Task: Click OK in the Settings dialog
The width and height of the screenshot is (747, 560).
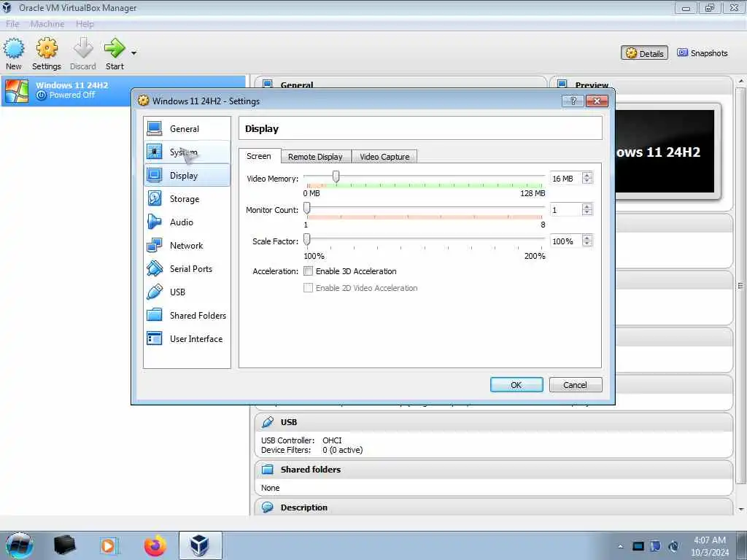Action: point(516,385)
